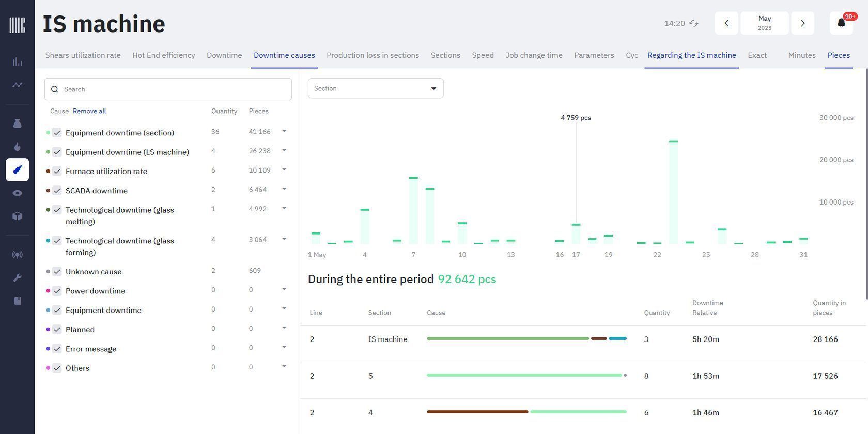The image size is (868, 434).
Task: Toggle the Power downtime checkbox
Action: click(x=57, y=291)
